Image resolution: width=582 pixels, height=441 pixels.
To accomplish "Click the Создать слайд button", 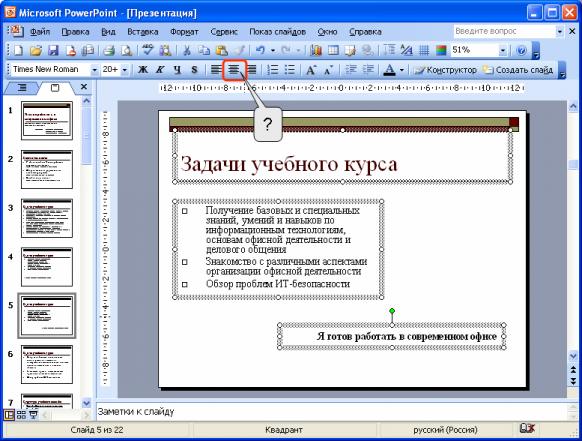I will (518, 69).
